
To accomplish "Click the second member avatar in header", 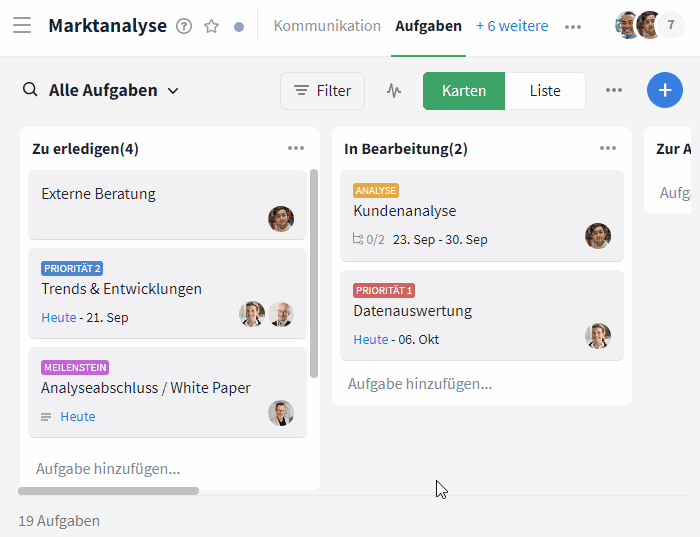I will point(648,25).
